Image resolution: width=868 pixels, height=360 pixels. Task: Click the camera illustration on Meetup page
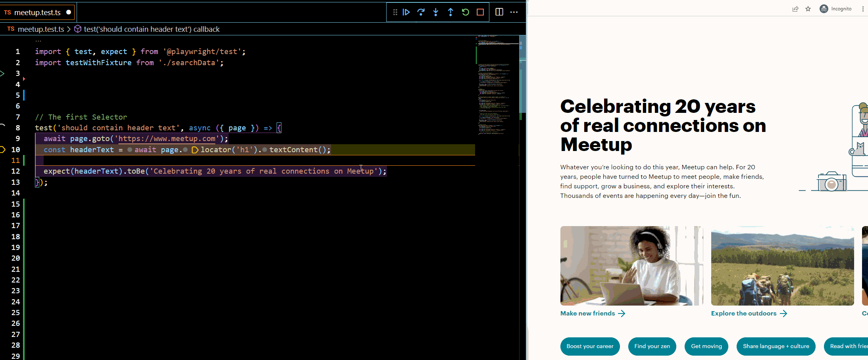point(831,182)
